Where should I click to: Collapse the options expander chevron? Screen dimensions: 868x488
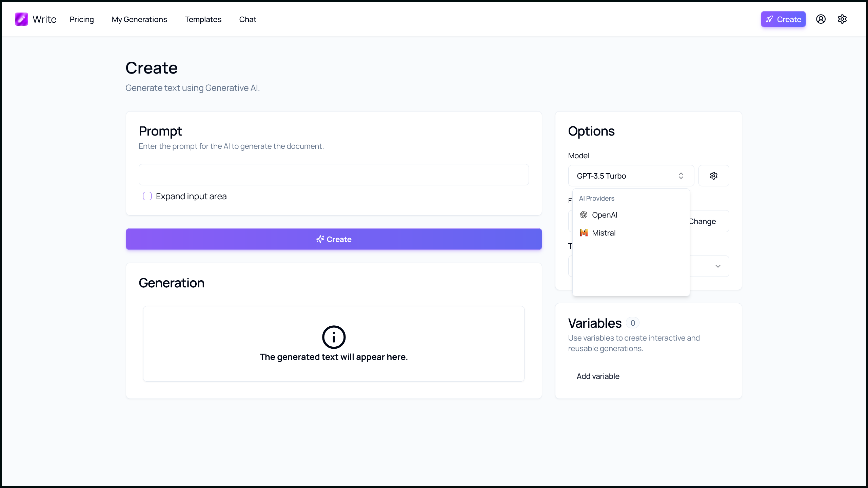click(718, 266)
